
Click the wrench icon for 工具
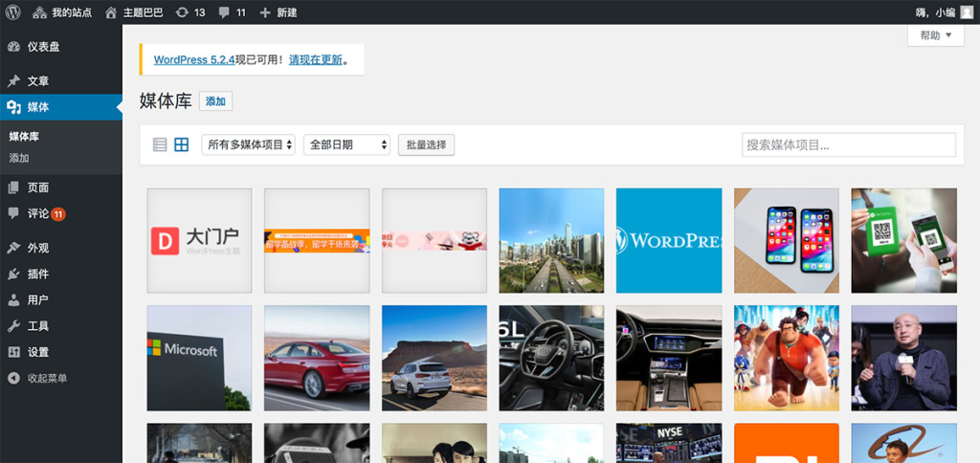pyautogui.click(x=13, y=326)
